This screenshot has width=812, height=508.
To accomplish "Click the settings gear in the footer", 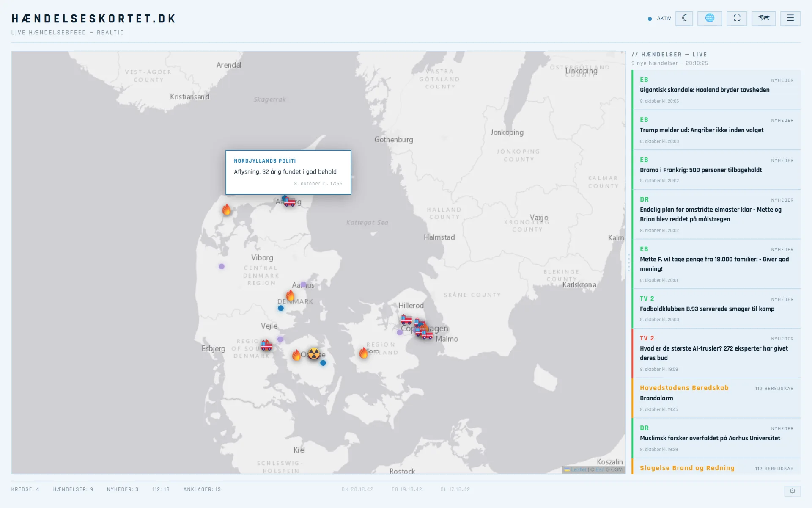I will click(x=792, y=491).
